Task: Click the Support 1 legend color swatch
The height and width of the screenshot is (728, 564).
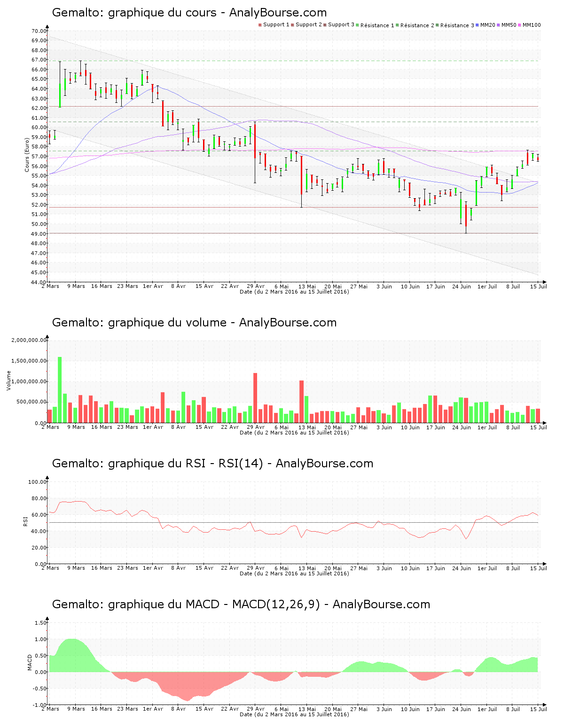Action: coord(260,25)
